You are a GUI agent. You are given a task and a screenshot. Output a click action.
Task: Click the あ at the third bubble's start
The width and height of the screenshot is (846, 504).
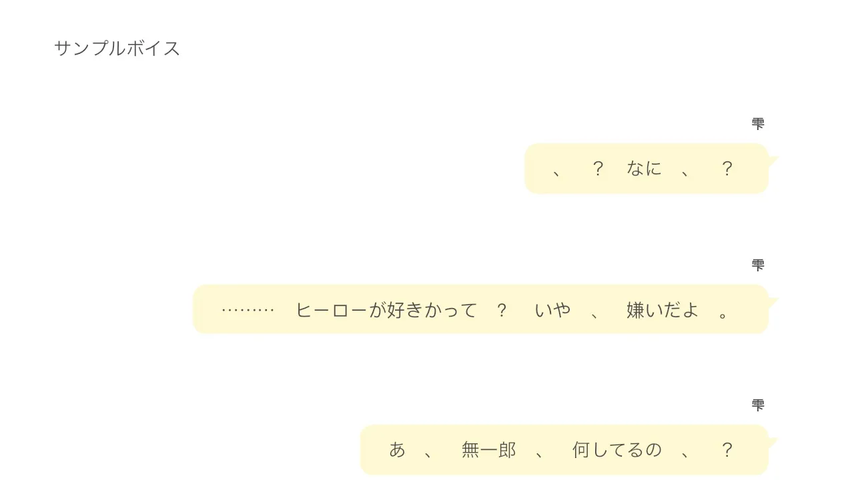coord(397,450)
